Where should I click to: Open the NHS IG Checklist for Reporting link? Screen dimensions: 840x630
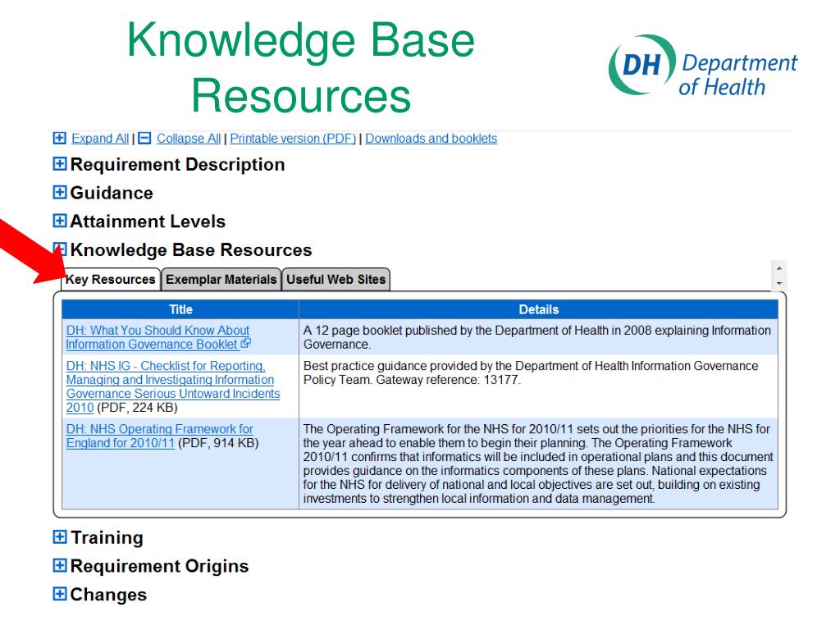(x=173, y=386)
